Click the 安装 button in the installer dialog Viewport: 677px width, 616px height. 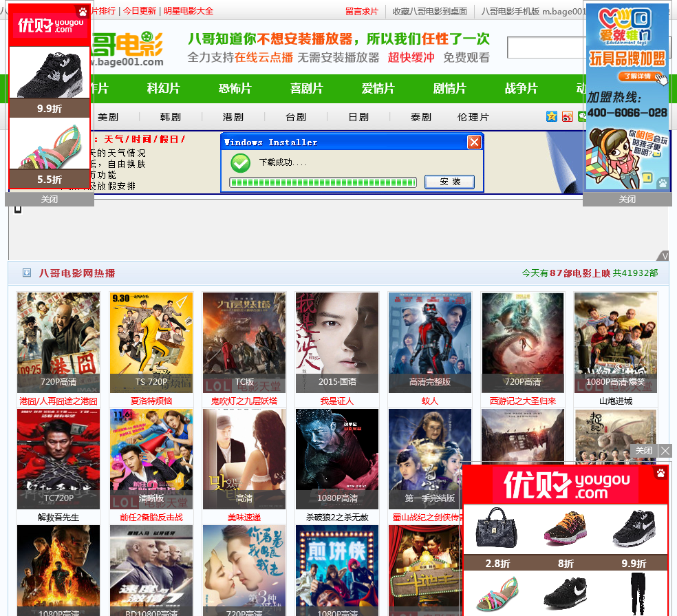tap(449, 182)
